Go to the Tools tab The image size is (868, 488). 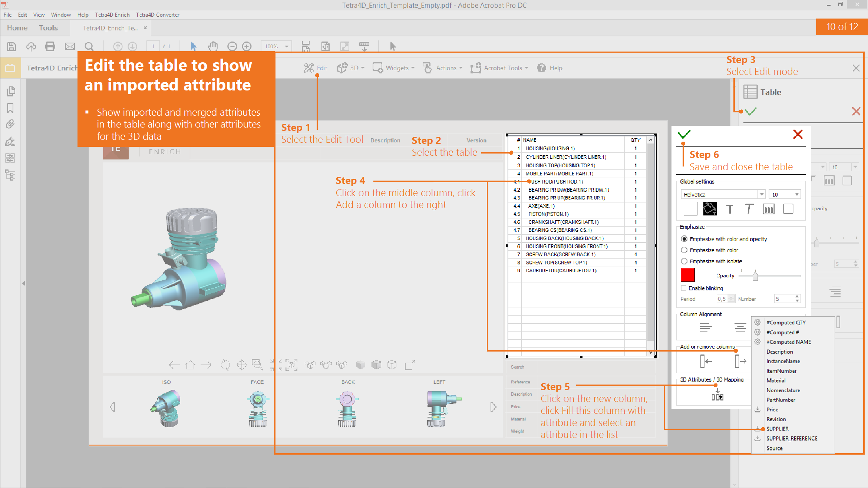point(48,28)
